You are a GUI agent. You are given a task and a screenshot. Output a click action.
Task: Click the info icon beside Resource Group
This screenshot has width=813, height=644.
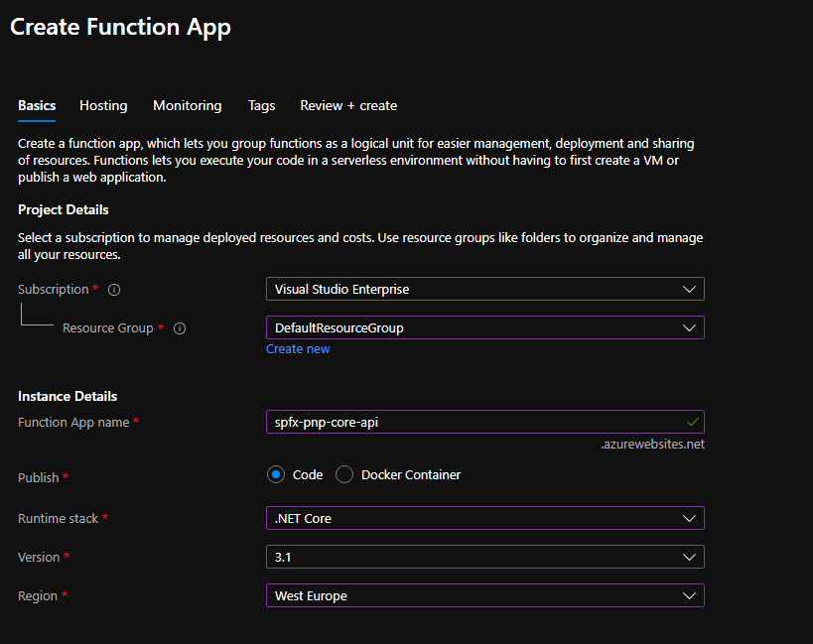[x=180, y=328]
